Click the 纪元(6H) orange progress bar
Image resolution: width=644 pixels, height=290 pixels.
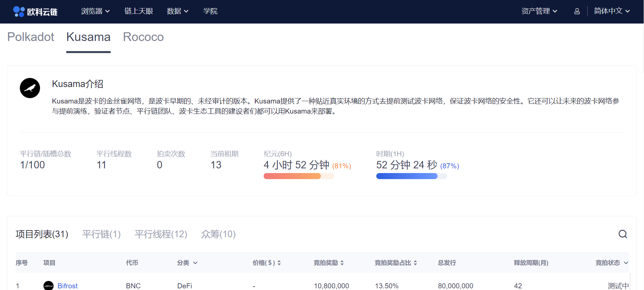(x=299, y=176)
